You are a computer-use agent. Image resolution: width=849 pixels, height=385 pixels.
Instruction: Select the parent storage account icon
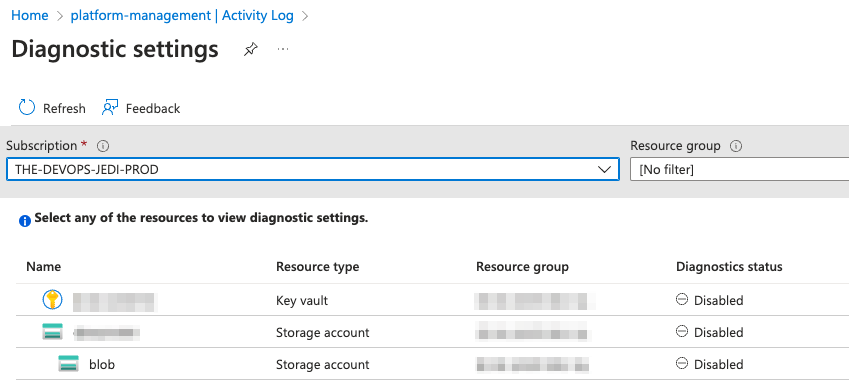click(x=53, y=331)
